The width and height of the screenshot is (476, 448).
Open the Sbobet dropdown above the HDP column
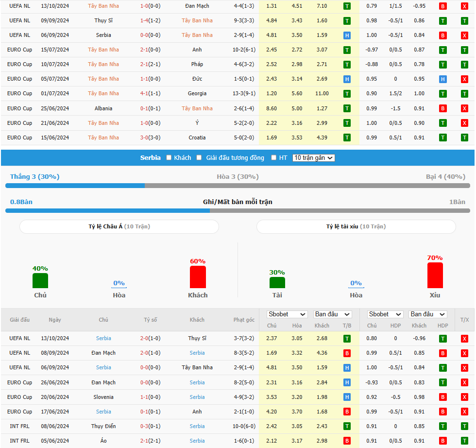(385, 314)
